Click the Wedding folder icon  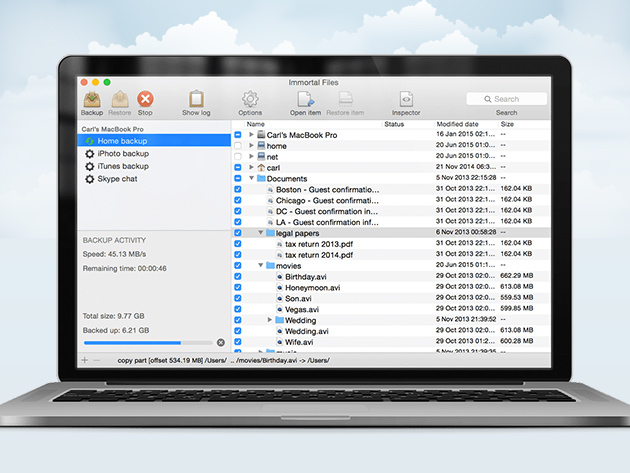[x=280, y=320]
